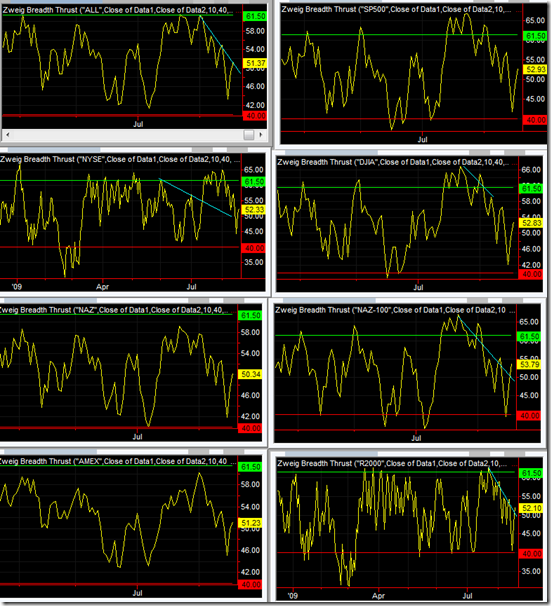
Task: Click the red 40.00 label on SP500 chart
Action: pyautogui.click(x=535, y=120)
